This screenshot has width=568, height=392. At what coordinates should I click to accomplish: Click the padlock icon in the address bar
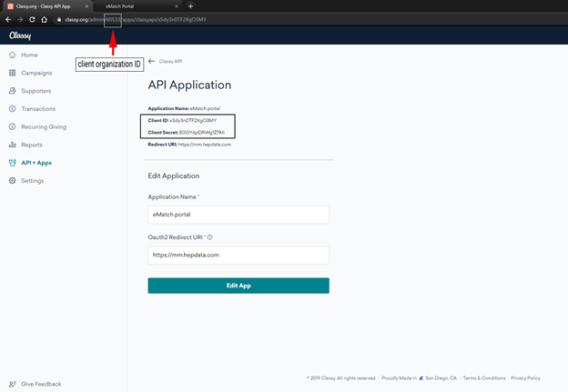(x=59, y=19)
